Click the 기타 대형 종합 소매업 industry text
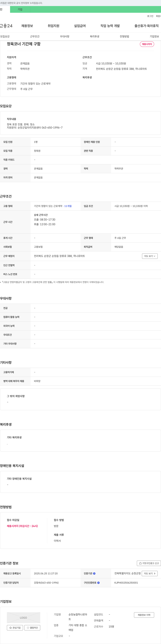The height and width of the screenshot is (644, 161). [x=78, y=628]
